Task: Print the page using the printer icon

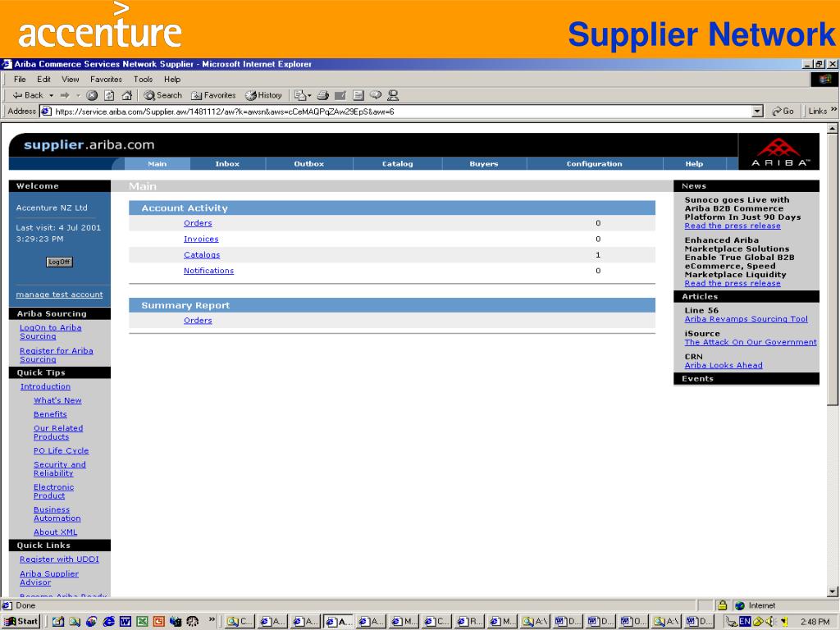Action: pyautogui.click(x=323, y=95)
